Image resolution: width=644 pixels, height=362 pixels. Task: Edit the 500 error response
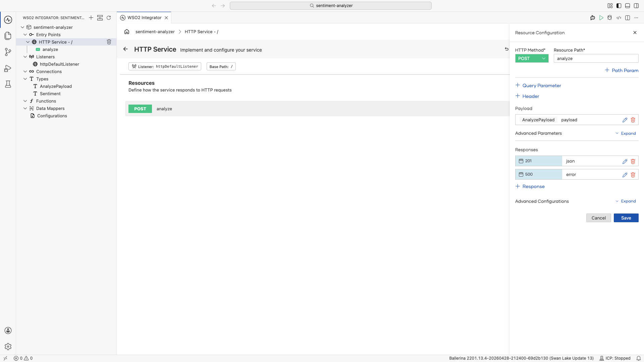625,175
